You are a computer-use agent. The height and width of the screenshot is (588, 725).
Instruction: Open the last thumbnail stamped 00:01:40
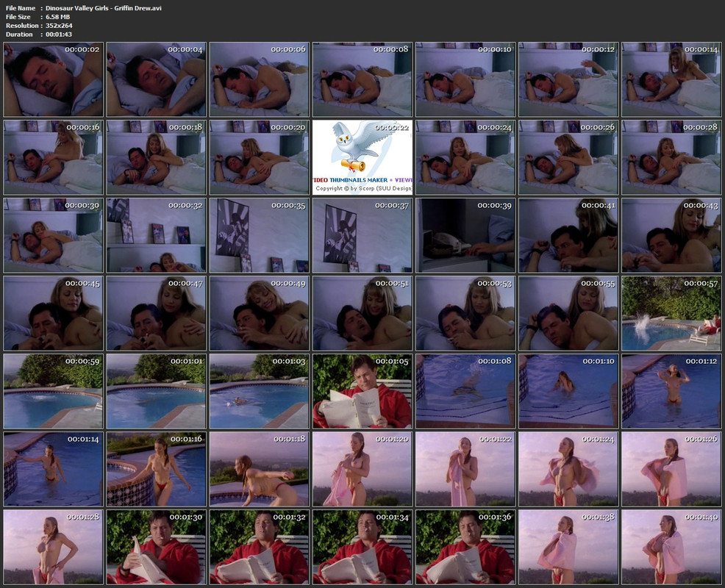671,547
